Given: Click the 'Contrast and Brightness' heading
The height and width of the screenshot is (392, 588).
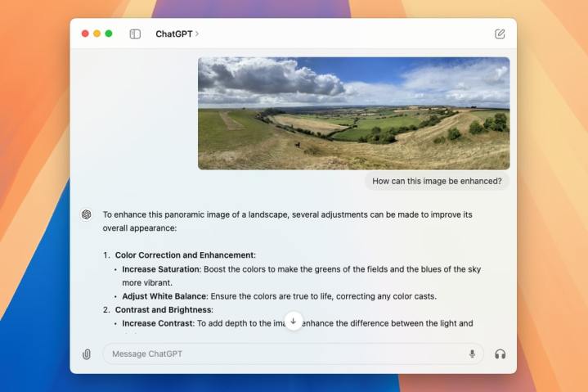Looking at the screenshot, I should 164,309.
